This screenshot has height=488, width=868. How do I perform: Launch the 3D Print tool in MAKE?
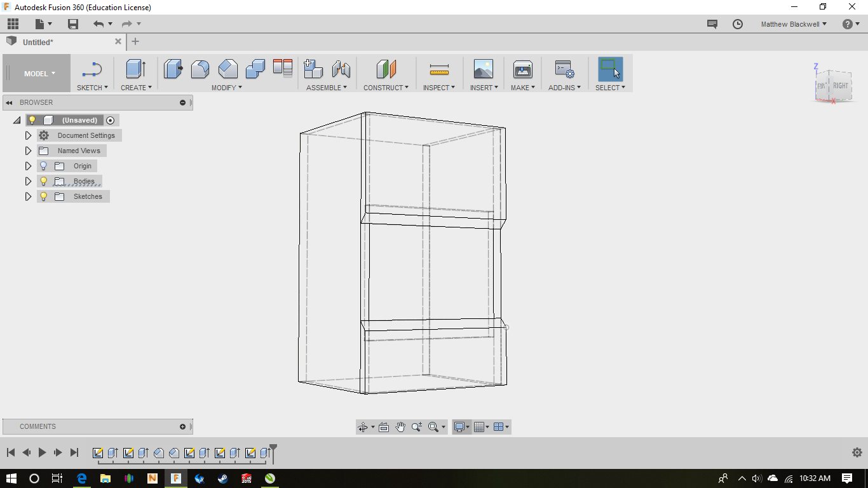523,69
